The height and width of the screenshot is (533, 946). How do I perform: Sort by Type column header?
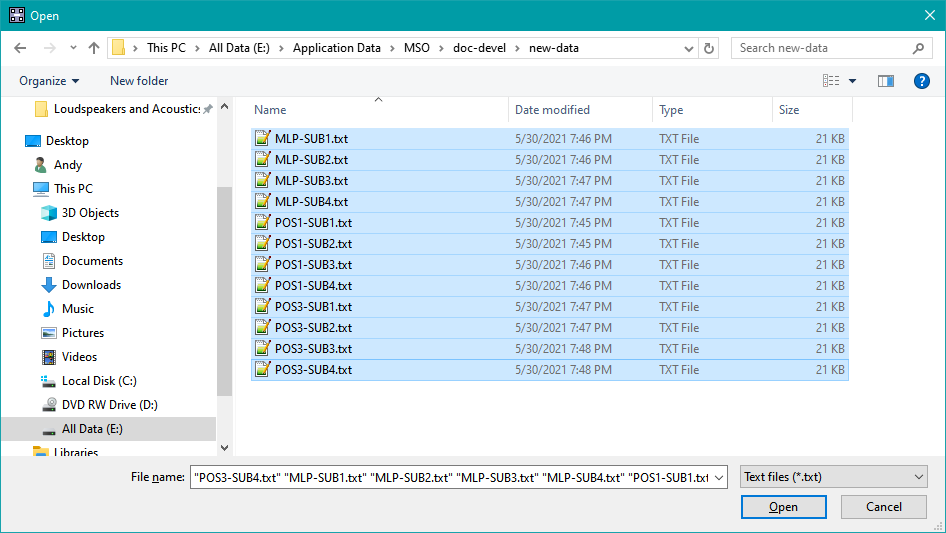(713, 110)
